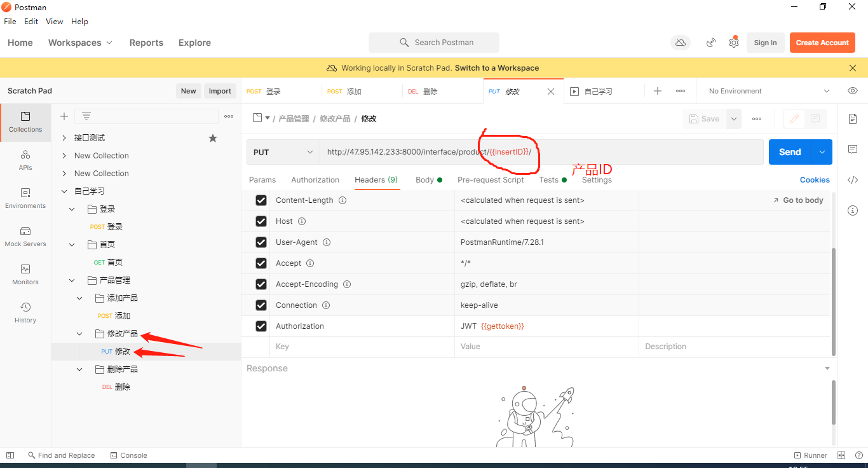Click the capture requests satellite icon

pyautogui.click(x=712, y=43)
